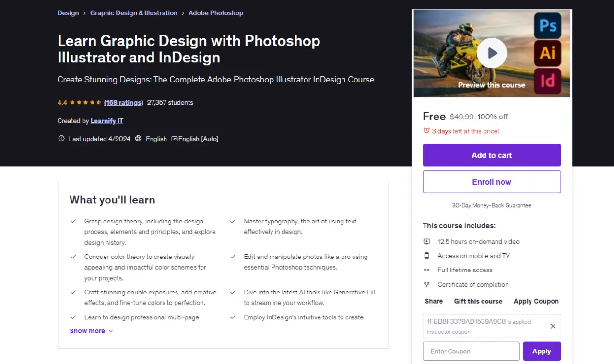This screenshot has width=614, height=364.
Task: Click the 'Certificate of completion' text
Action: 473,284
